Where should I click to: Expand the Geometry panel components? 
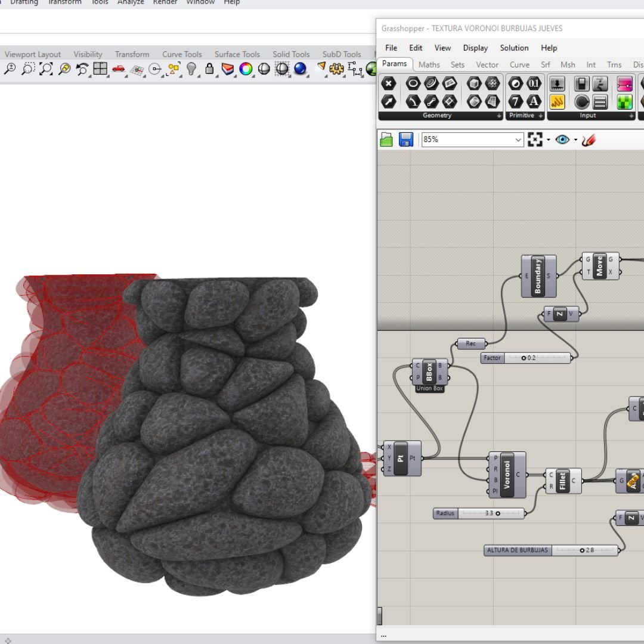[499, 116]
